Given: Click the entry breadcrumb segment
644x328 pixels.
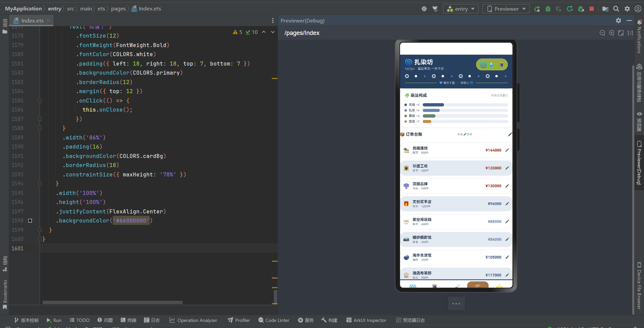Looking at the screenshot, I should (x=54, y=9).
